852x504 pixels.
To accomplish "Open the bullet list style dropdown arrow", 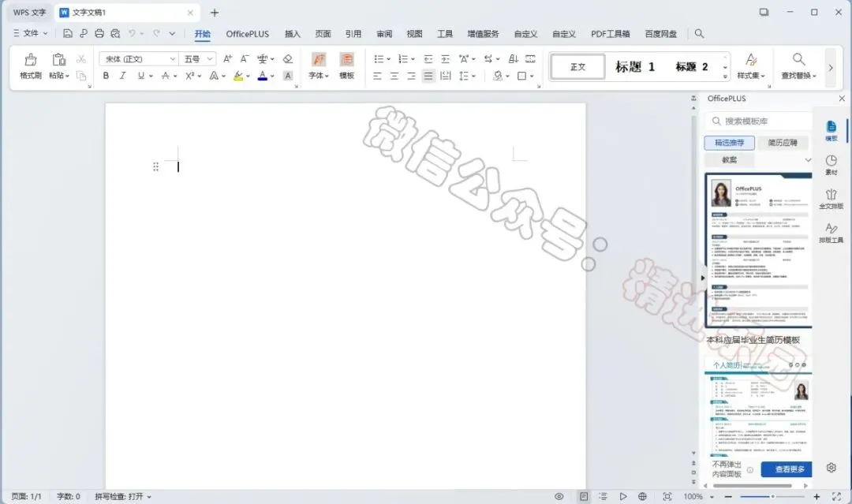I will 388,59.
